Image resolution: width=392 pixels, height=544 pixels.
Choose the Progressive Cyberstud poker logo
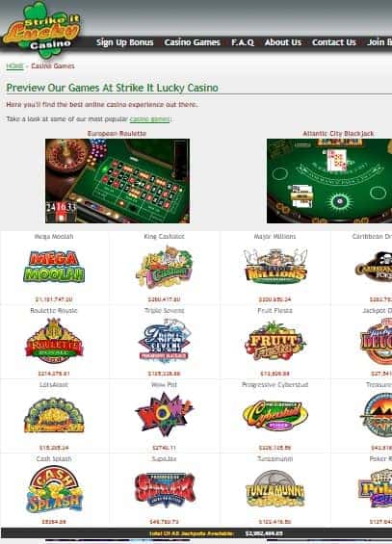point(274,415)
